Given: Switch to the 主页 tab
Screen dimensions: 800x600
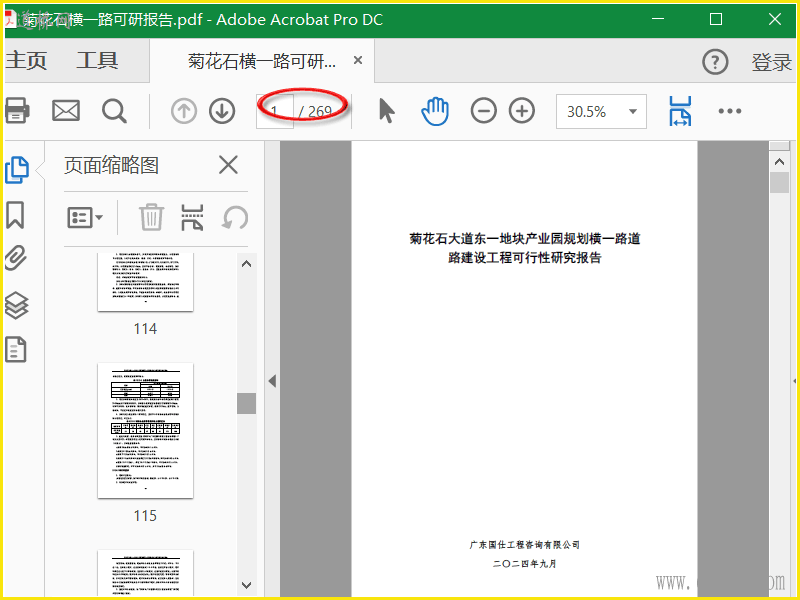Looking at the screenshot, I should tap(26, 61).
